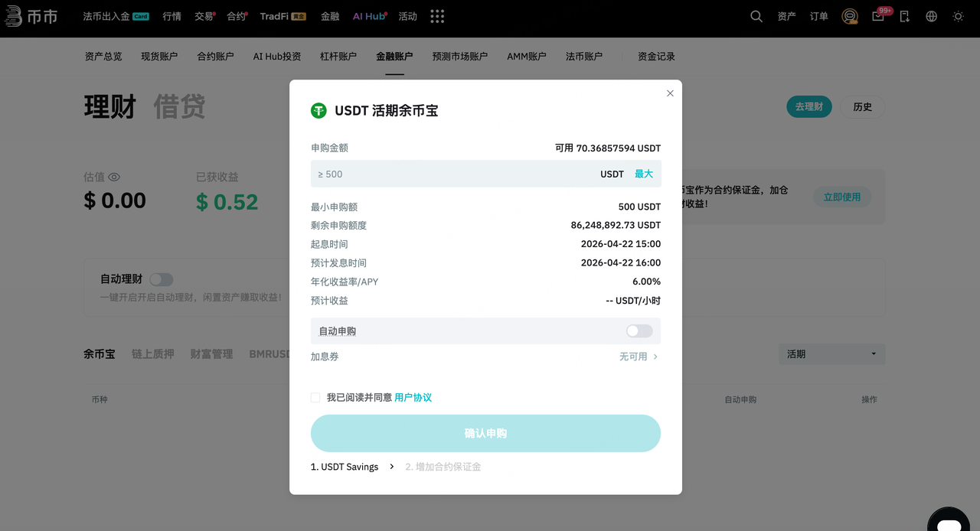Open the 活期 dropdown filter
This screenshot has height=531, width=980.
[x=831, y=354]
